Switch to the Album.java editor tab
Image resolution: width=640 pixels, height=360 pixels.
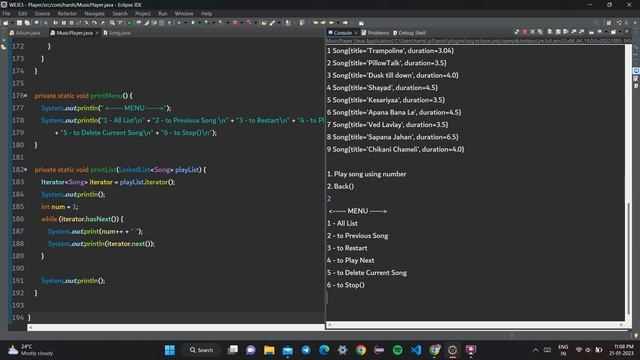pyautogui.click(x=25, y=33)
